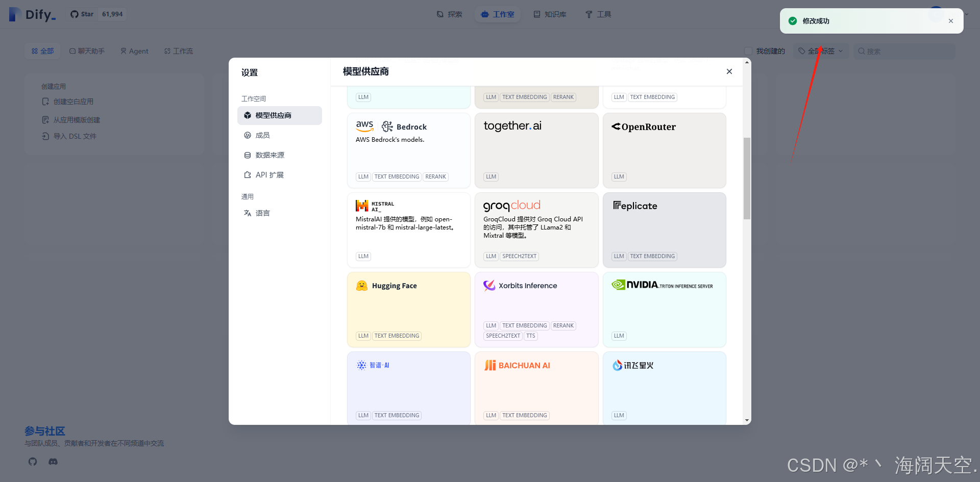980x482 pixels.
Task: Click the TEXT EMBEDDING tag on Hugging Face card
Action: click(397, 336)
